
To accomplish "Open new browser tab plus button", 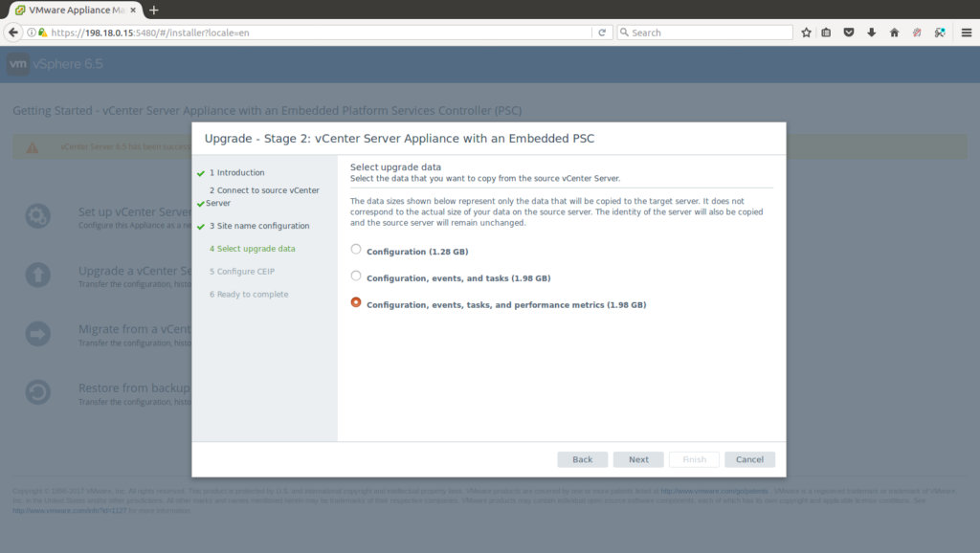I will (154, 10).
